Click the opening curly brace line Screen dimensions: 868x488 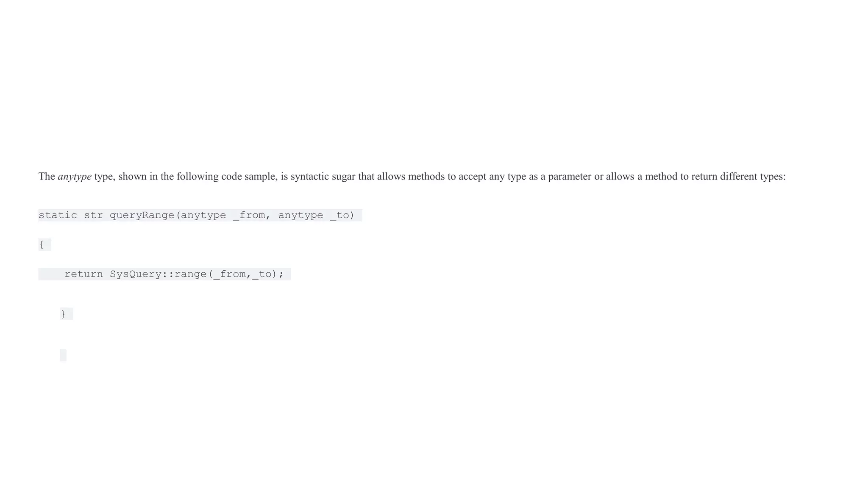[x=45, y=244]
